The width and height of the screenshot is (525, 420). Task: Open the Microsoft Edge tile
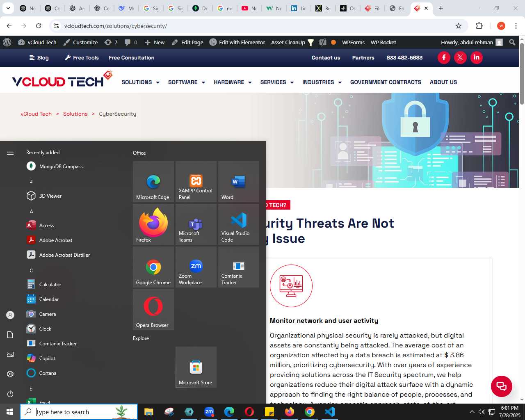point(153,182)
